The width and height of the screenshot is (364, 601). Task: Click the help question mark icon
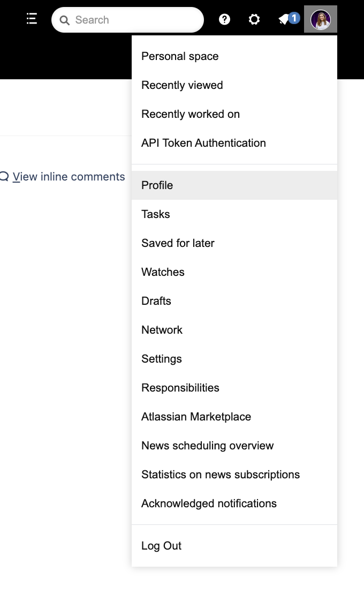pyautogui.click(x=224, y=19)
